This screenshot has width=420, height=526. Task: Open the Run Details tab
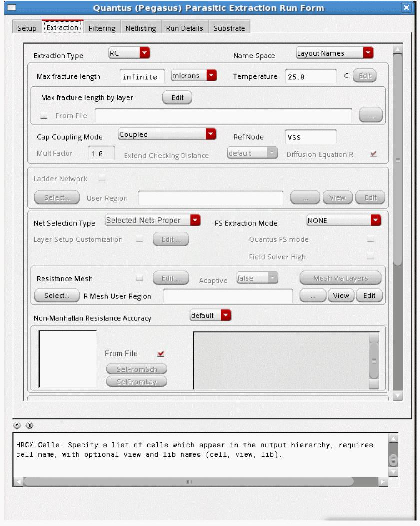point(185,28)
